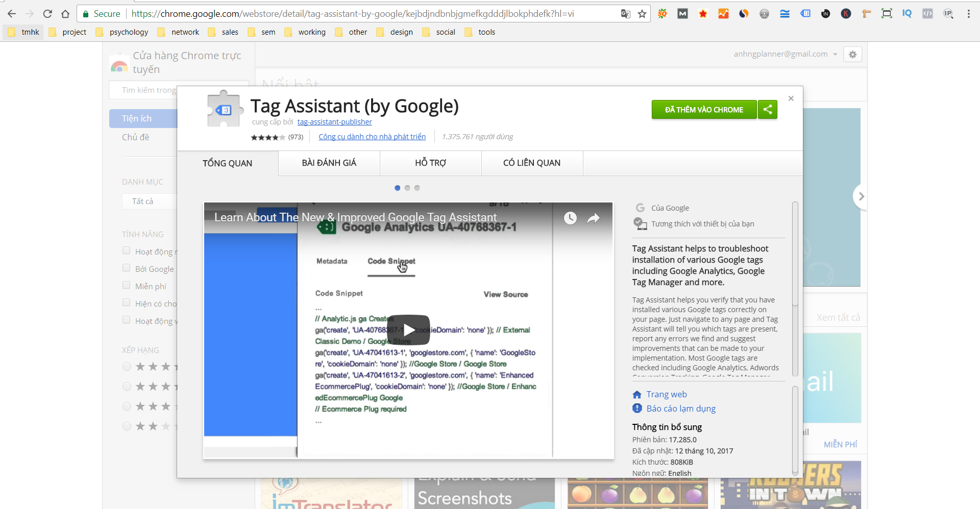This screenshot has width=980, height=509.
Task: Click the video share arrow icon
Action: pos(593,218)
